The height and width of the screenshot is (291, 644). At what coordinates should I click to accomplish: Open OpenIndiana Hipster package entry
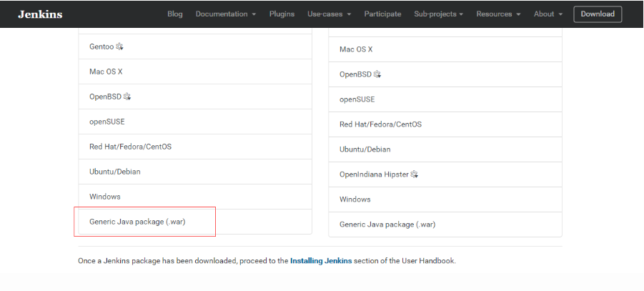click(x=445, y=174)
